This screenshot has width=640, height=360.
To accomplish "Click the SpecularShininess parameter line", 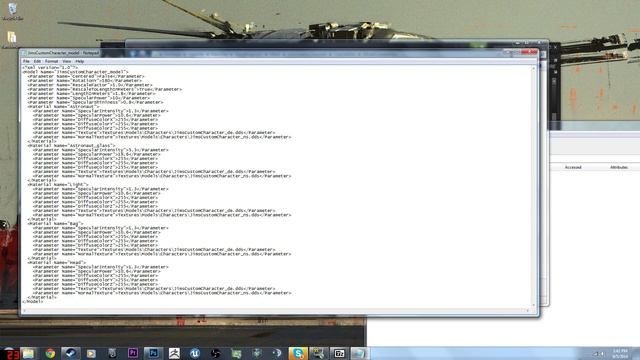I will (x=95, y=102).
